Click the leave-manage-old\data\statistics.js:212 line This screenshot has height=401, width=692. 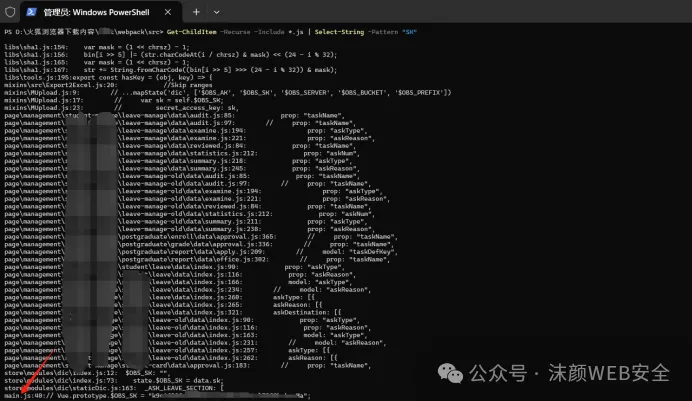point(190,214)
